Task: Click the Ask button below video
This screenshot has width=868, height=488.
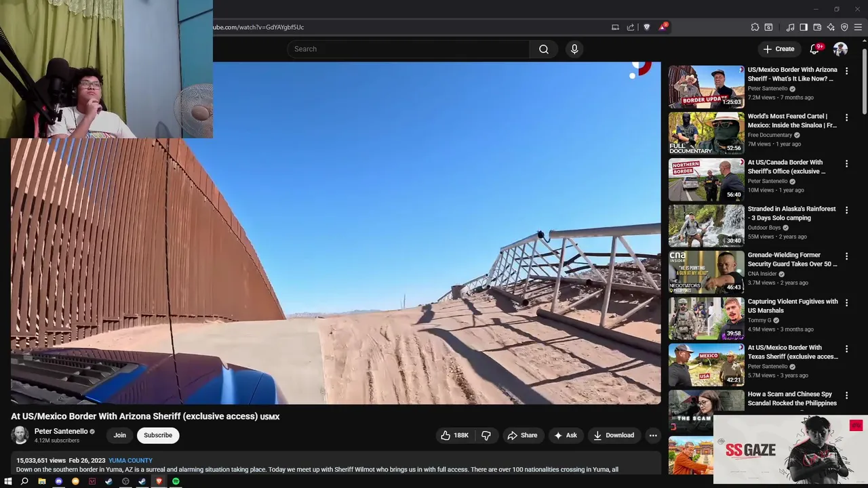Action: (x=566, y=435)
